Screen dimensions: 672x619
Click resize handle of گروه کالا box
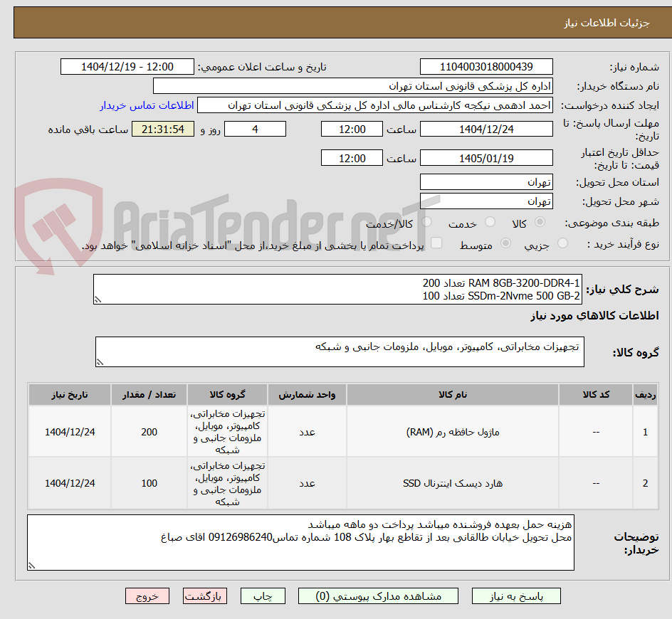pyautogui.click(x=100, y=362)
